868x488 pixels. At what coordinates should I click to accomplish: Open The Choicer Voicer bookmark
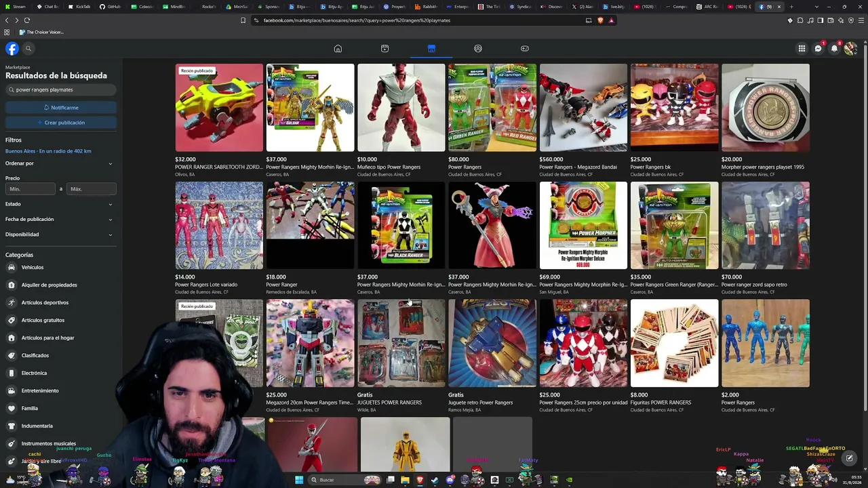tap(42, 33)
